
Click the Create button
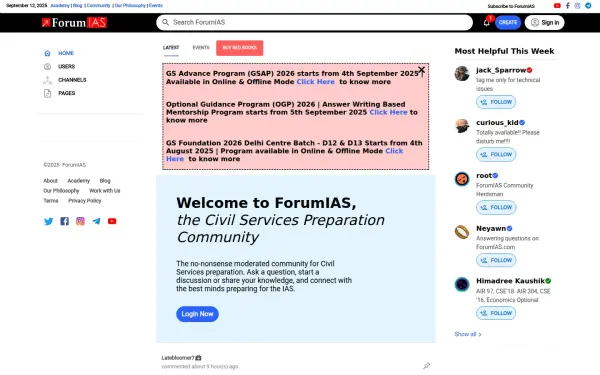coord(508,23)
